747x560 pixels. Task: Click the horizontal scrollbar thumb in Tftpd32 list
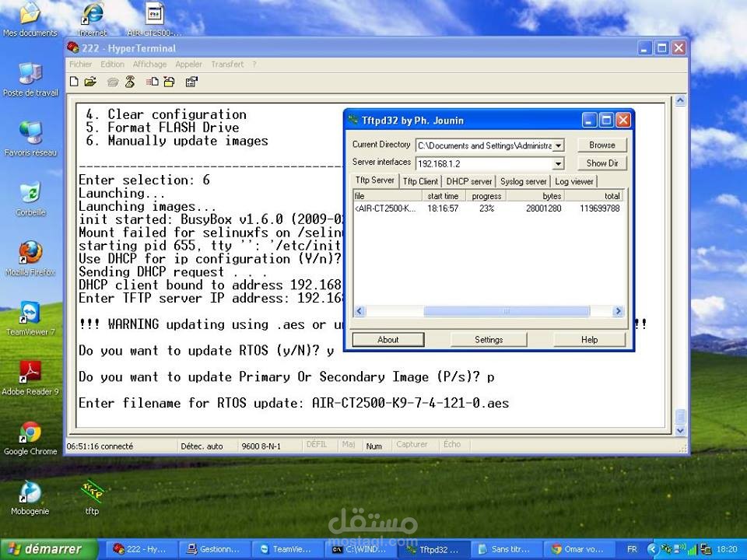tap(507, 311)
